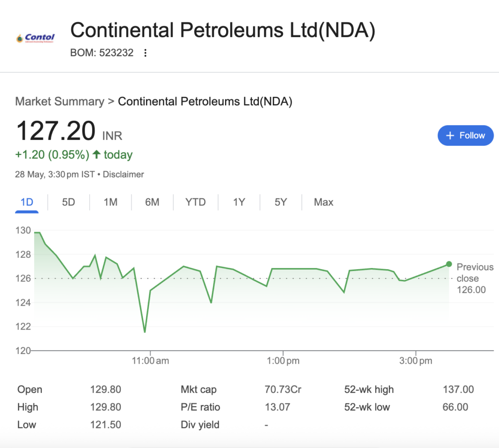Click the Follow button
Screen dimensions: 499x448
click(465, 136)
